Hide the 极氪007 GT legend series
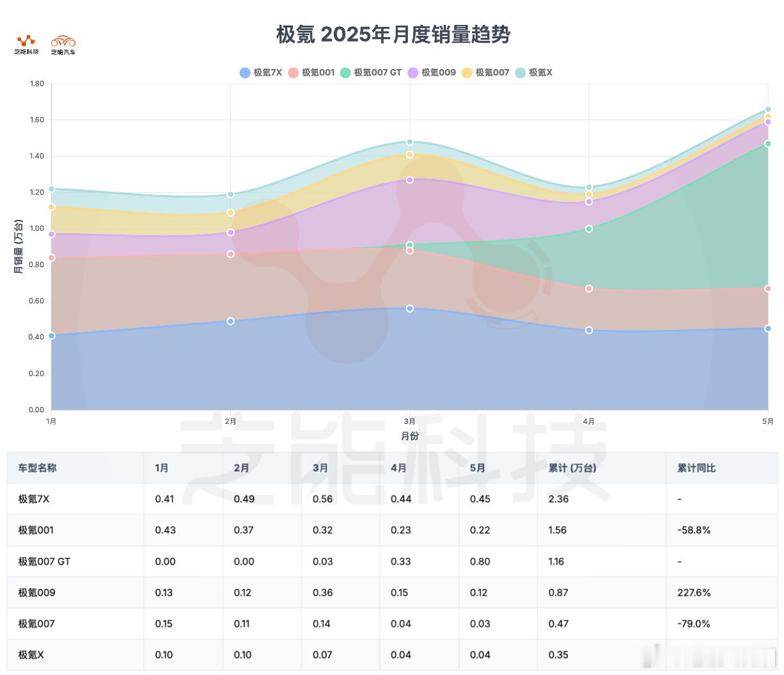Screen dimensions: 784x675 click(372, 72)
